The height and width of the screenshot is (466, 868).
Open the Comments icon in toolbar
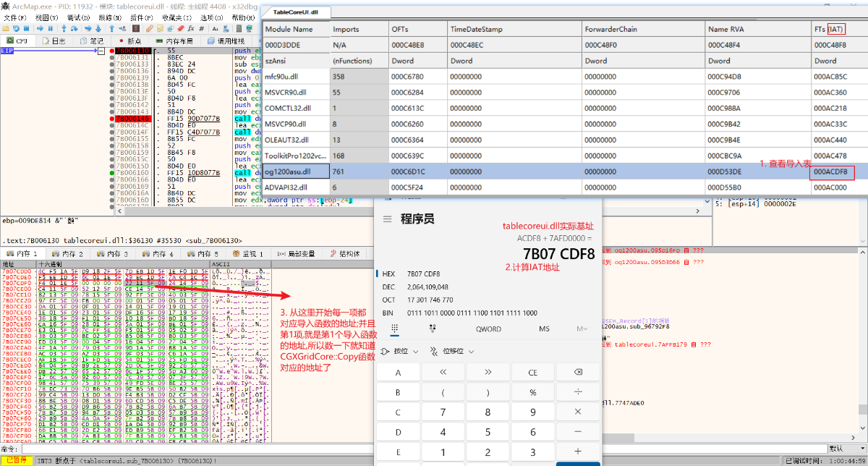click(160, 29)
